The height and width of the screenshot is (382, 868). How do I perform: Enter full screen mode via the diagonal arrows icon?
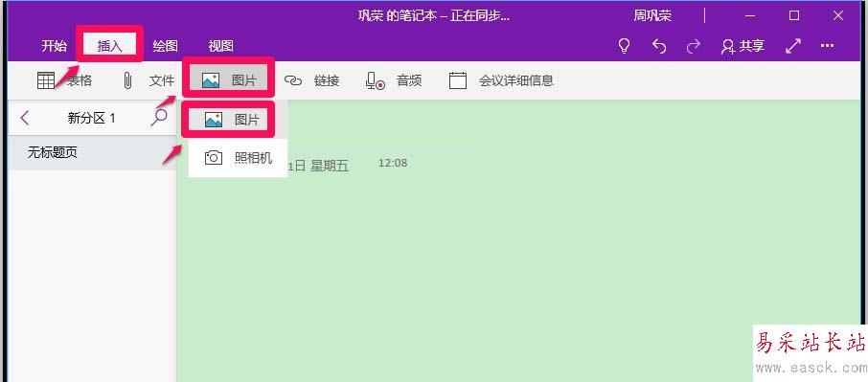(793, 46)
